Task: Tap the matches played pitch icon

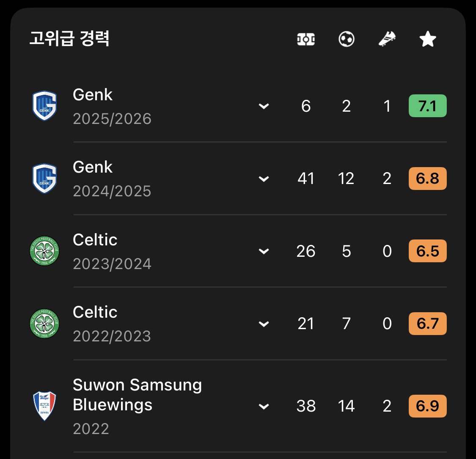Action: (x=305, y=39)
